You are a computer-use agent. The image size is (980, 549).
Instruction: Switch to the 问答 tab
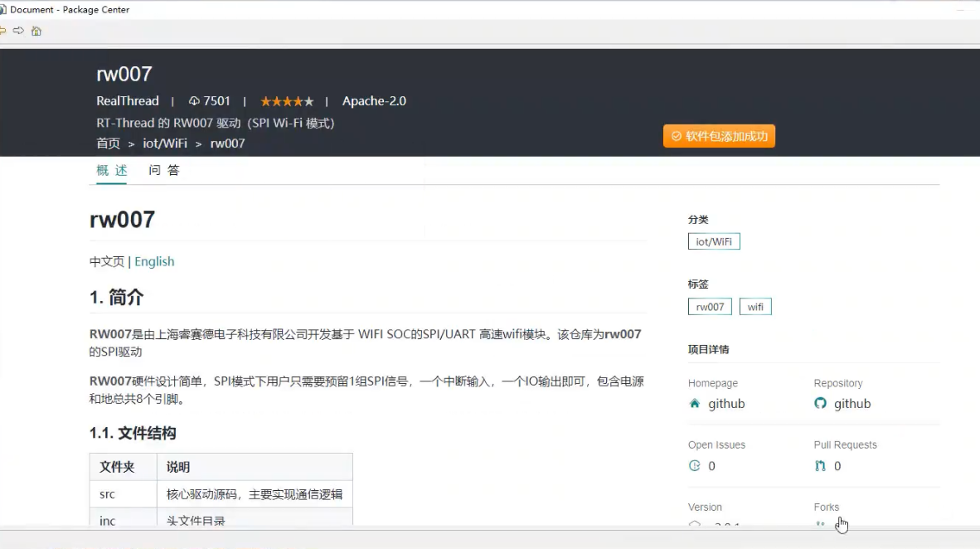tap(164, 170)
